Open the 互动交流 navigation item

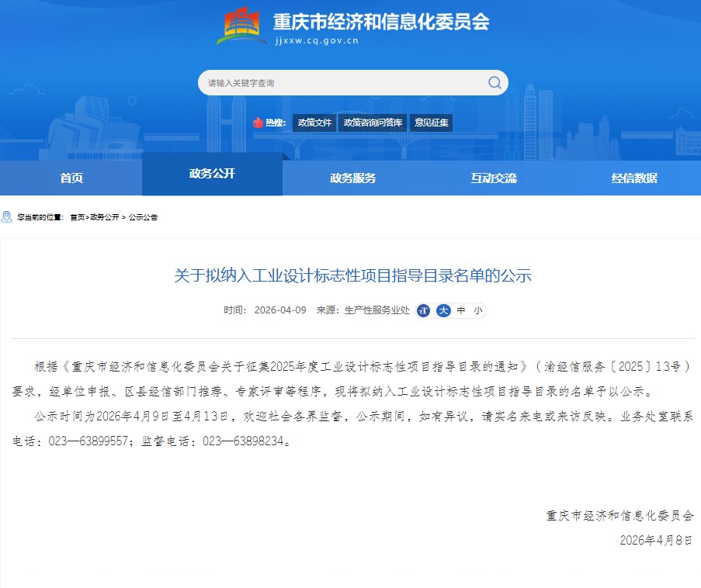click(x=493, y=178)
